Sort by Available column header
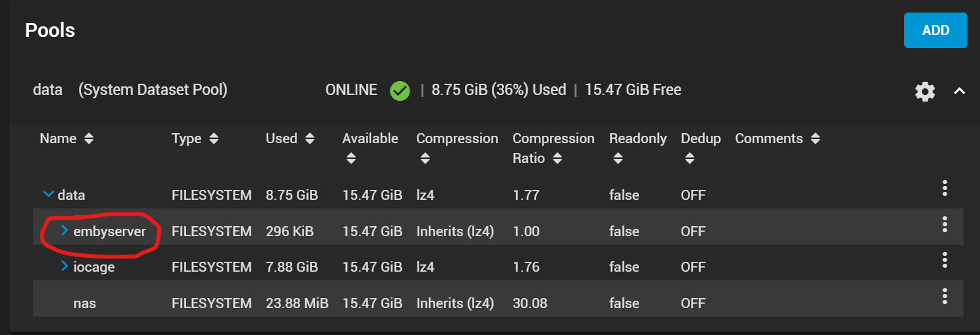 [x=370, y=139]
